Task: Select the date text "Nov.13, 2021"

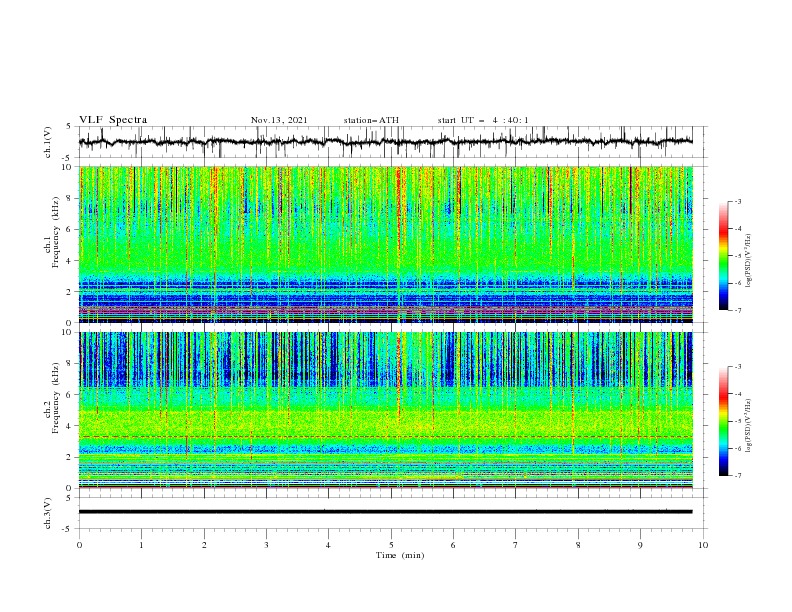Action: pos(279,120)
